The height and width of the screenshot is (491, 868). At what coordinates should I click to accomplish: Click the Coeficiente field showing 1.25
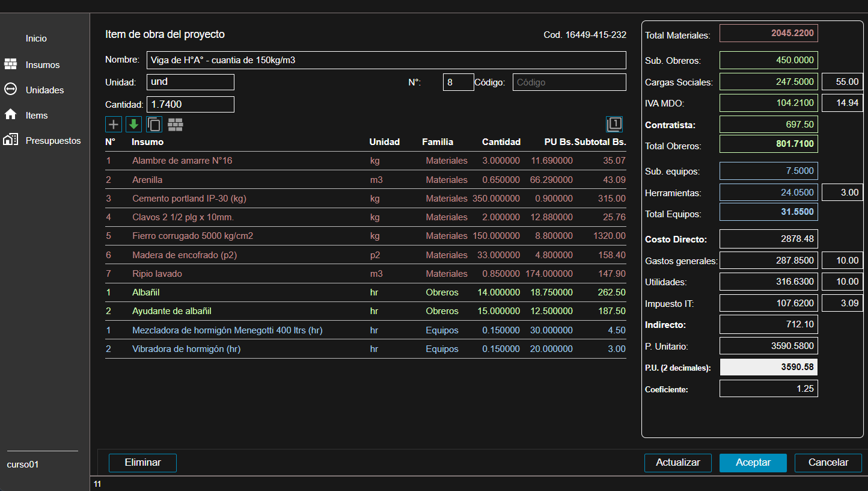(768, 389)
